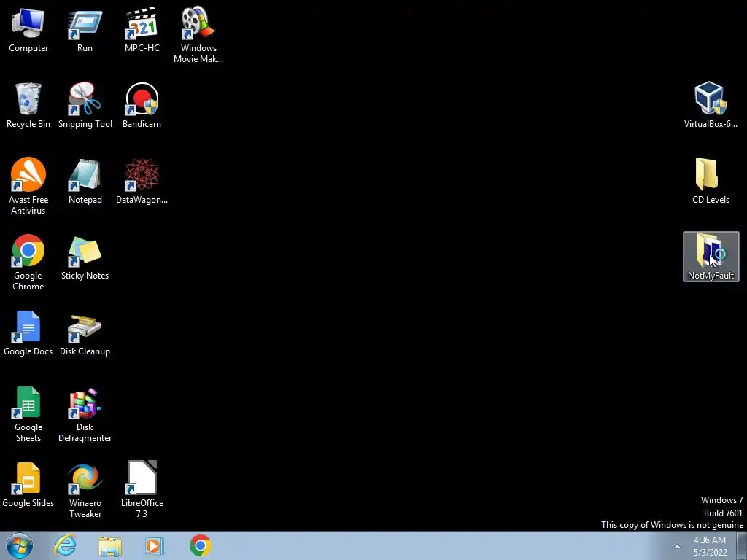Select the Disk Defragmenter shortcut
Viewport: 747px width, 560px height.
[85, 414]
